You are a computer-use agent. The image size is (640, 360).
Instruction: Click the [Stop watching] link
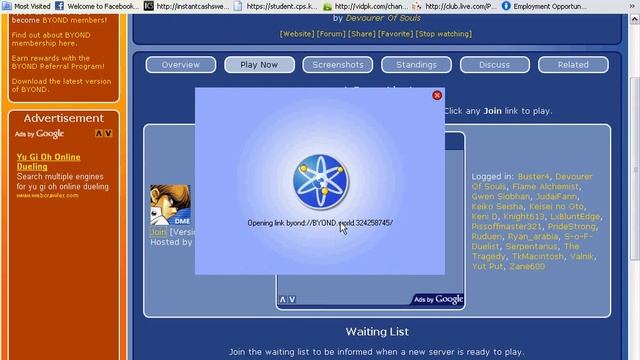click(444, 34)
